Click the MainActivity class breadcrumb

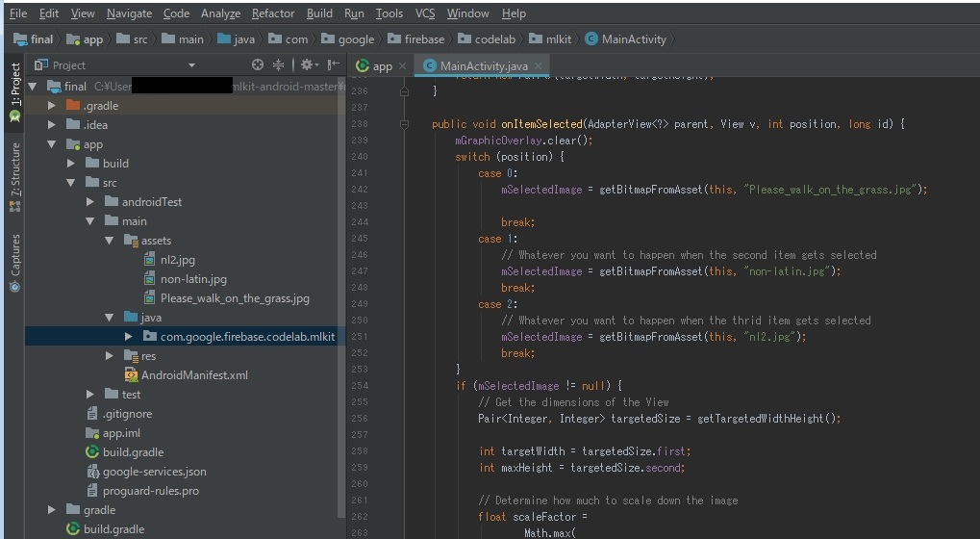pos(626,39)
